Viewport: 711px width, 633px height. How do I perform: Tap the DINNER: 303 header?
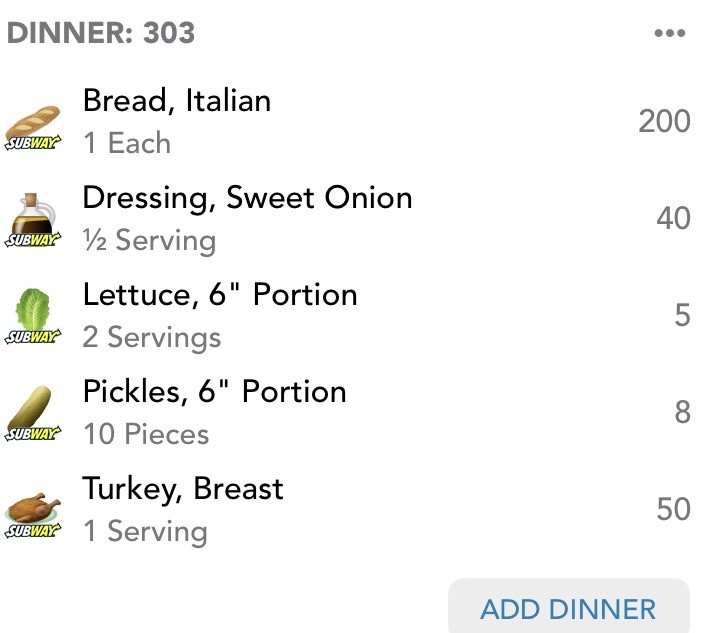(x=101, y=33)
